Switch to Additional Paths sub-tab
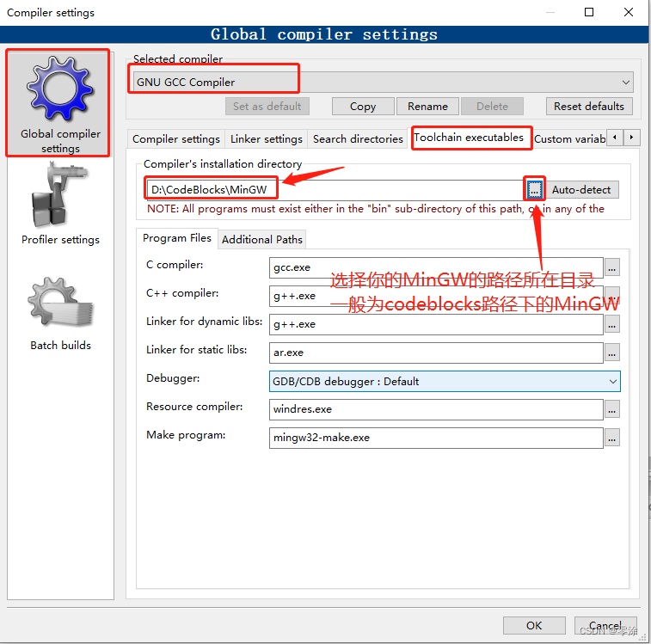 (x=262, y=240)
